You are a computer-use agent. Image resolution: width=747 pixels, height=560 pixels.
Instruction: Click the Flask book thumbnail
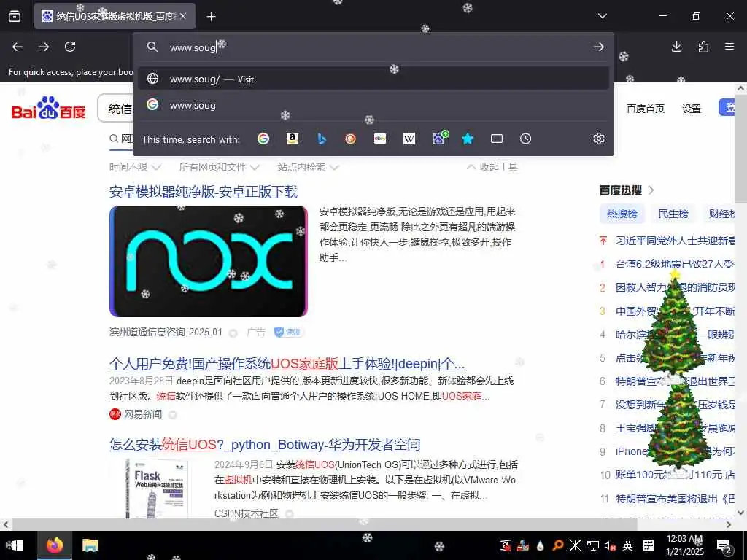(x=158, y=488)
